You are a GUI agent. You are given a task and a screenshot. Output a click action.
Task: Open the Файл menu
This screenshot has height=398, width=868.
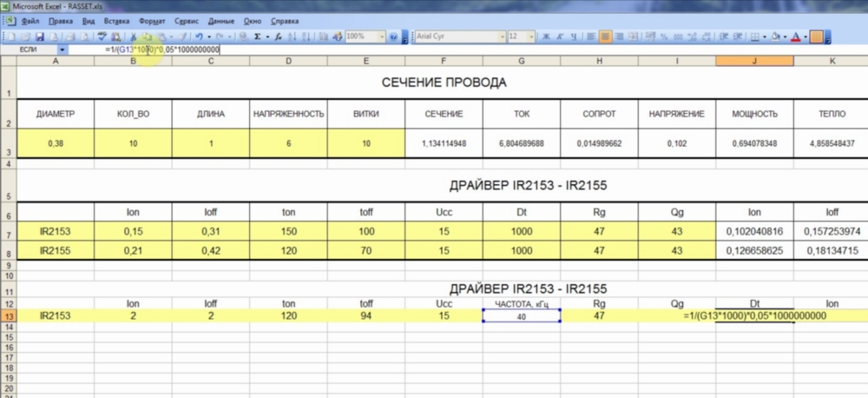(30, 21)
